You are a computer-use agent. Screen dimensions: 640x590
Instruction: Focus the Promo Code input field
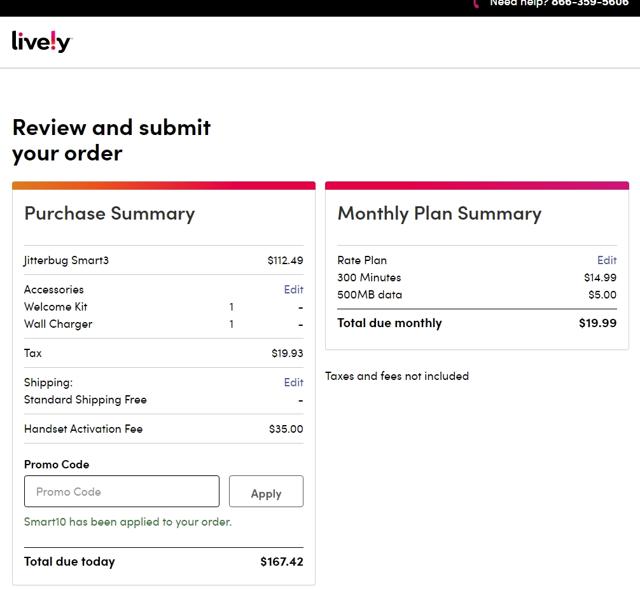(x=122, y=491)
